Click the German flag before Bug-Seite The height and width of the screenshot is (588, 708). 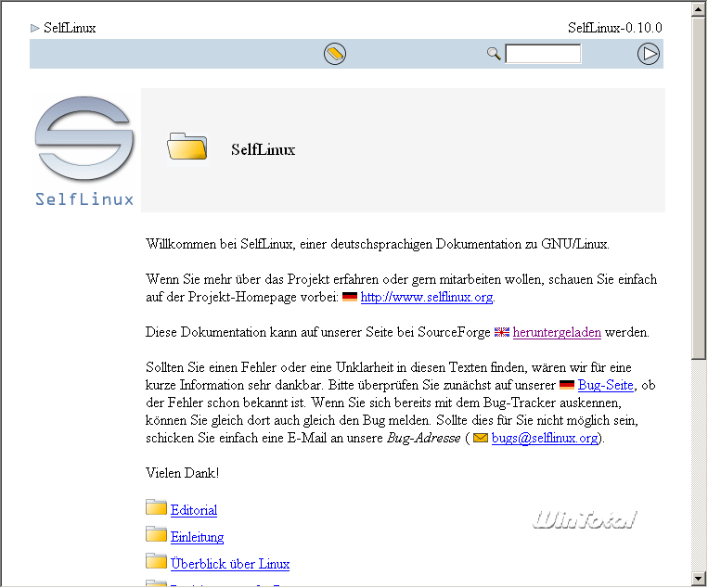(x=567, y=385)
